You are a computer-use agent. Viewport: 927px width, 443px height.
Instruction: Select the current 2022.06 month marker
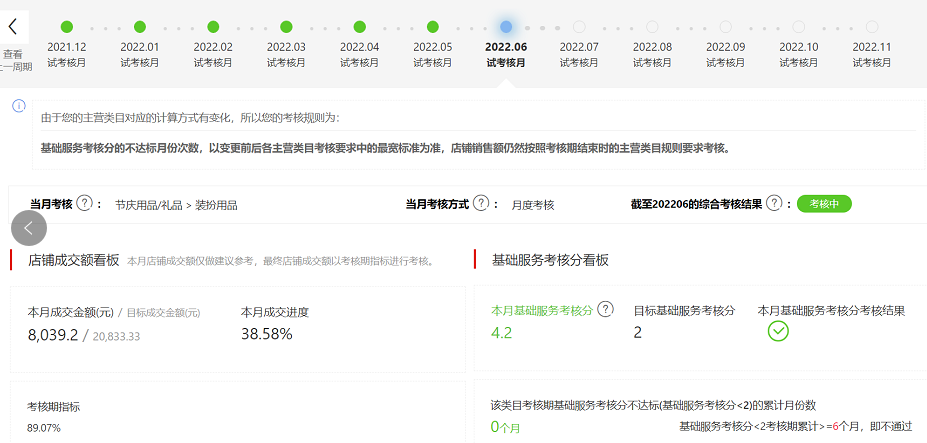(x=506, y=27)
